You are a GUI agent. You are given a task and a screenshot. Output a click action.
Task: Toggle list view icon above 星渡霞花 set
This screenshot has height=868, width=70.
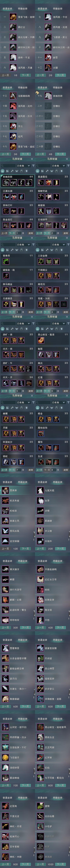click(38, 170)
